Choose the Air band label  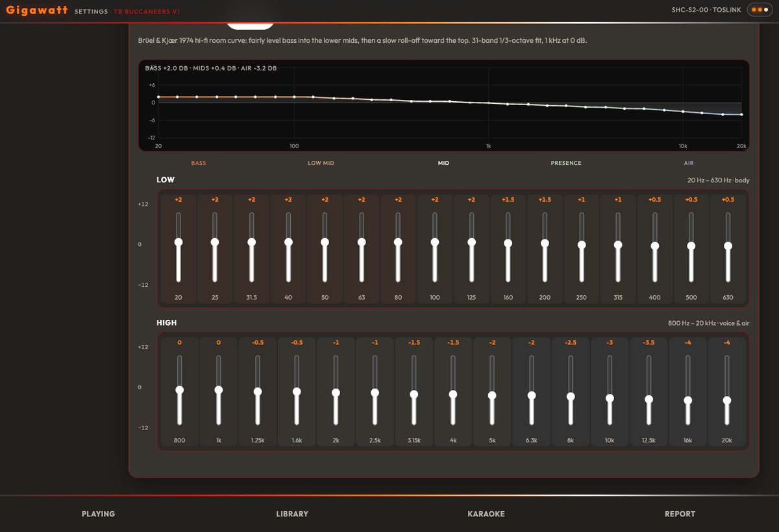689,163
